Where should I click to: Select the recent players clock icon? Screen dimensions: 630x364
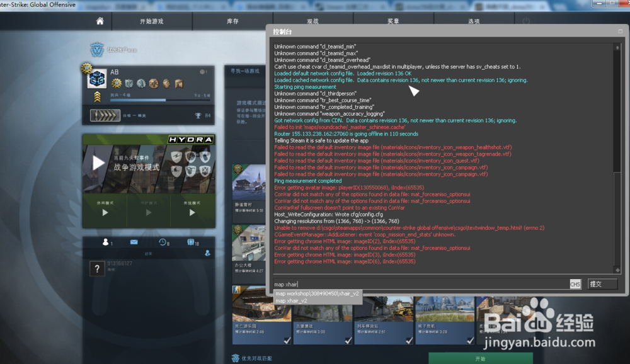(163, 242)
